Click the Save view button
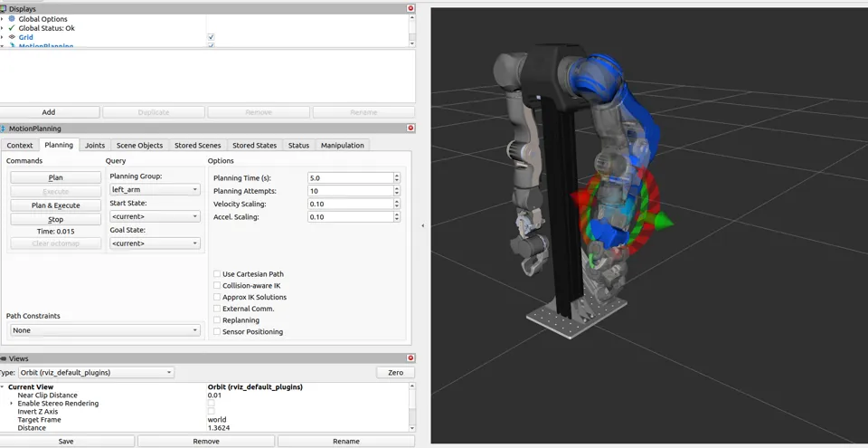The height and width of the screenshot is (448, 868). [66, 442]
